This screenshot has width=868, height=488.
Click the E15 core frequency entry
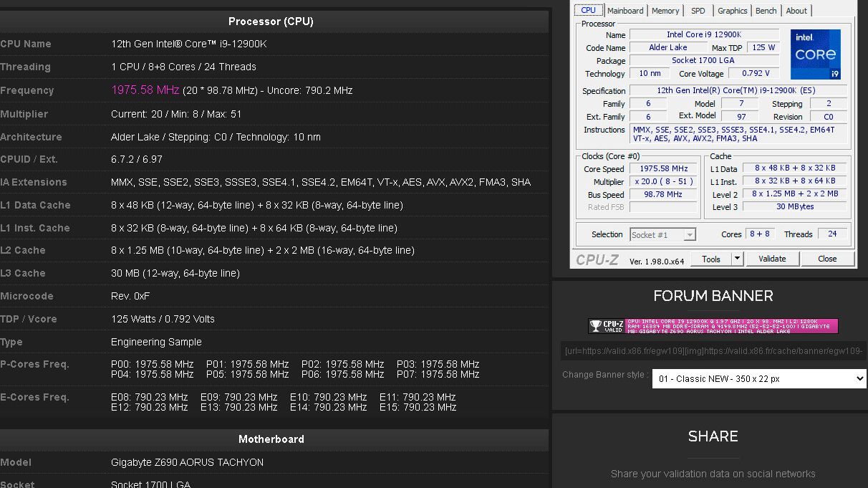click(418, 407)
